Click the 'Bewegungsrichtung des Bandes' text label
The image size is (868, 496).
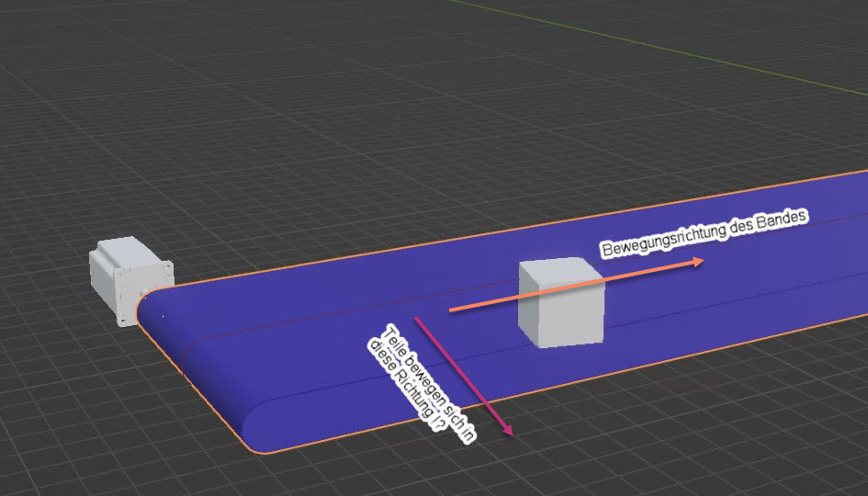coord(704,233)
